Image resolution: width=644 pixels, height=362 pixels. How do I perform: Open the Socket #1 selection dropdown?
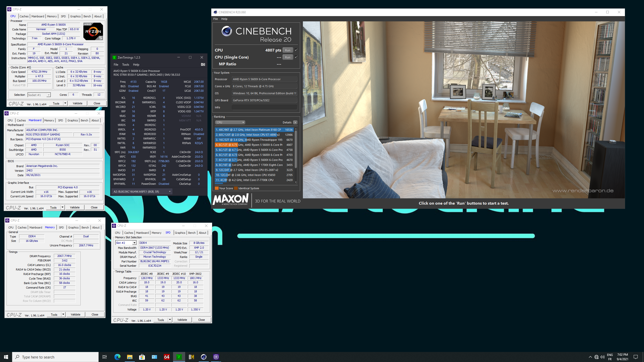click(39, 95)
